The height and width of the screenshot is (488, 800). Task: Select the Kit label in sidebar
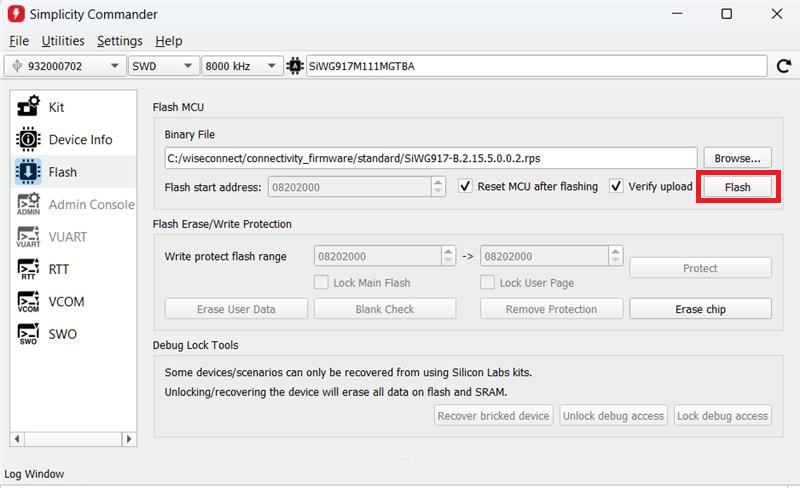(x=56, y=107)
